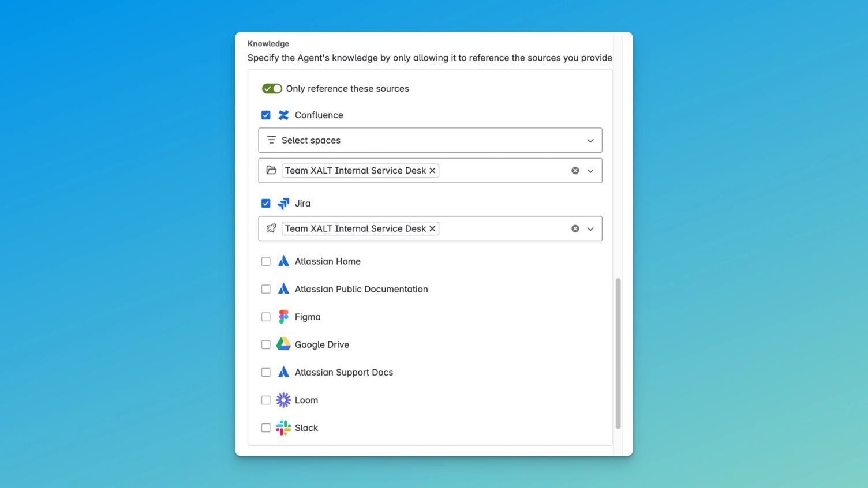Click the Google Drive label
This screenshot has width=868, height=488.
(322, 344)
